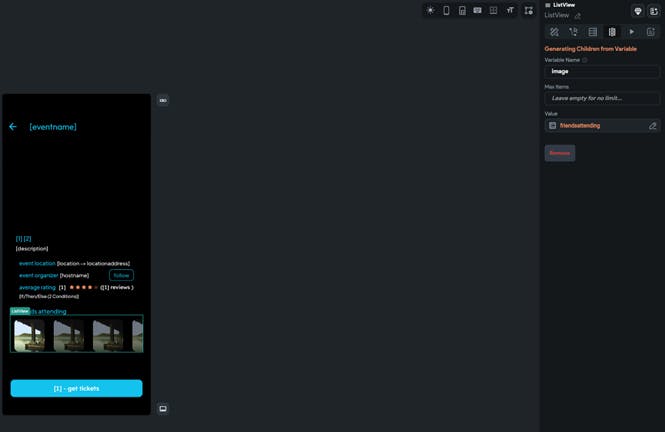The image size is (665, 432).
Task: Click the Max Items input field
Action: click(x=602, y=98)
